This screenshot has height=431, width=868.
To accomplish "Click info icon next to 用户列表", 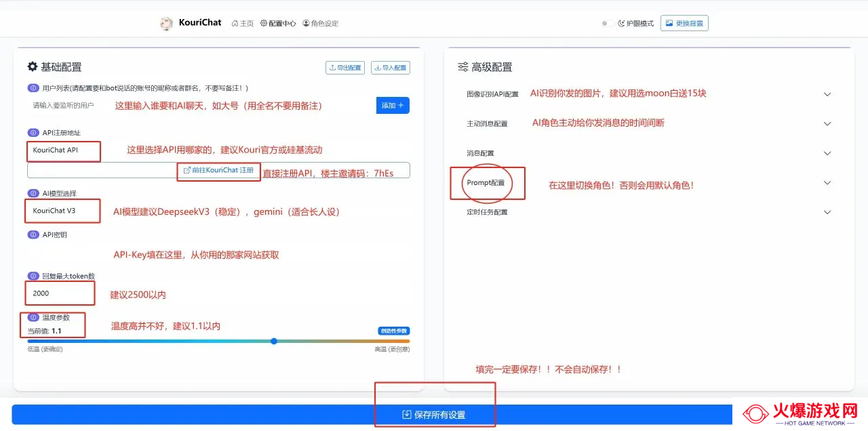I will (x=33, y=88).
